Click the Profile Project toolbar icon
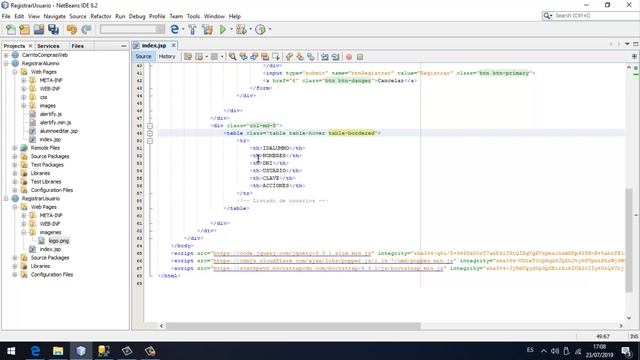 tap(260, 29)
